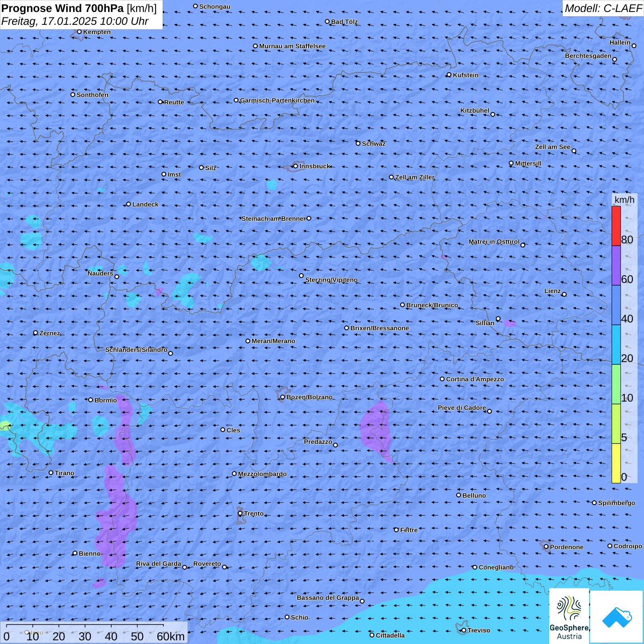Click the 'Schlanders/Silandro' label
The image size is (644, 644).
[x=136, y=350]
